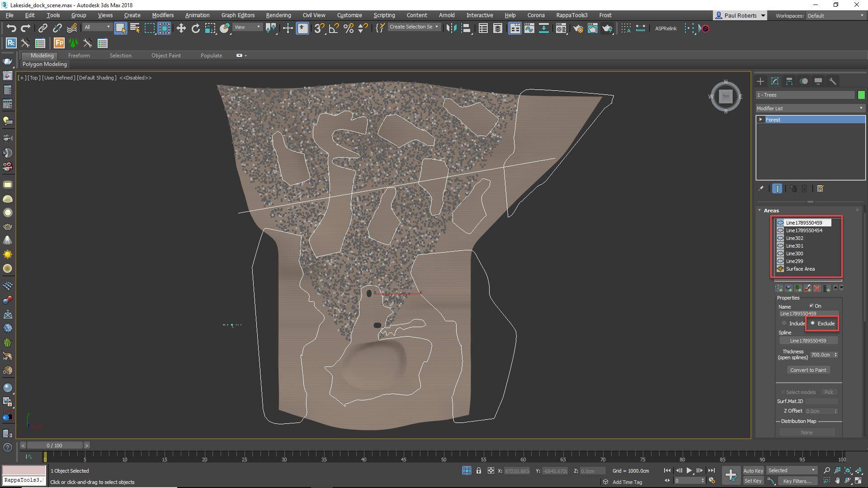The image size is (868, 488).
Task: Expand the Forest modifier entry
Action: 760,119
